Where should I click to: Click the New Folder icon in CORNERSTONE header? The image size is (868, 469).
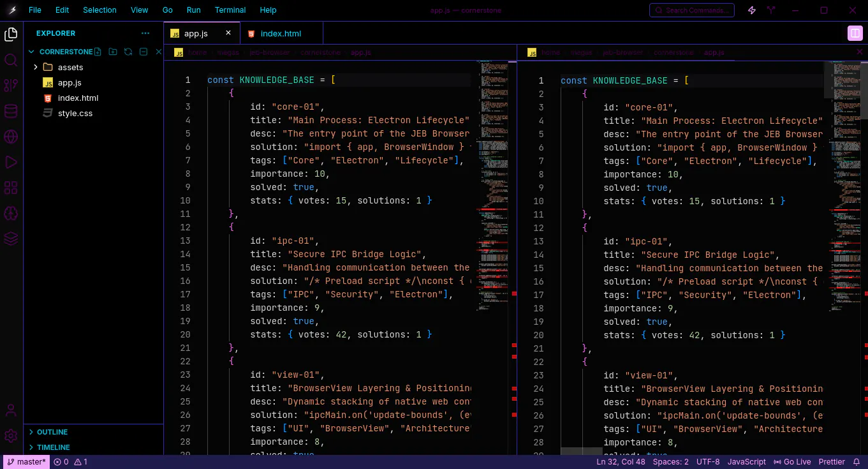113,52
